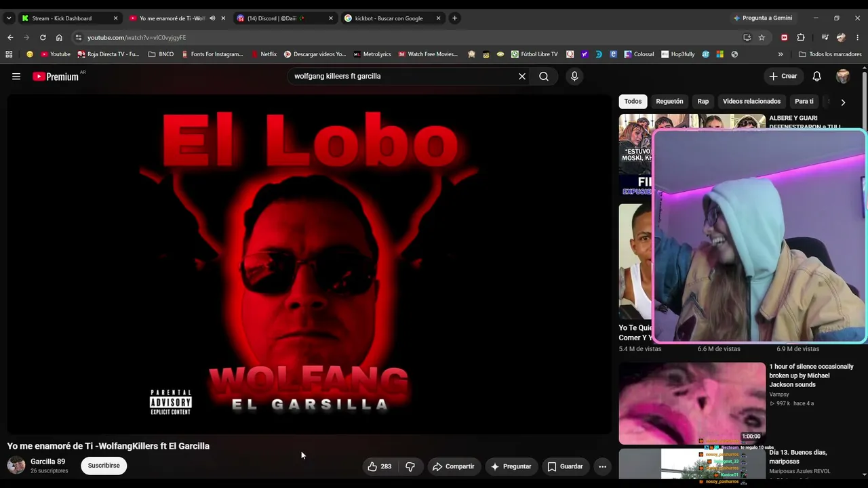Start voice search with the microphone
The width and height of the screenshot is (868, 488).
point(574,77)
